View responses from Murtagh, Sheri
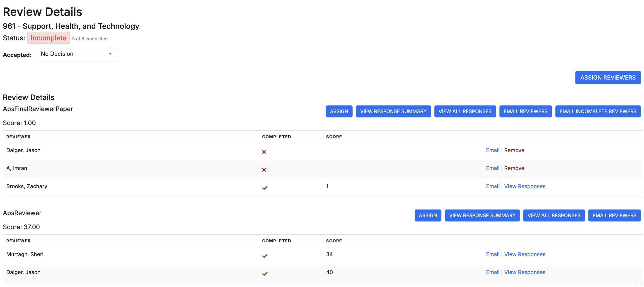 [x=525, y=254]
